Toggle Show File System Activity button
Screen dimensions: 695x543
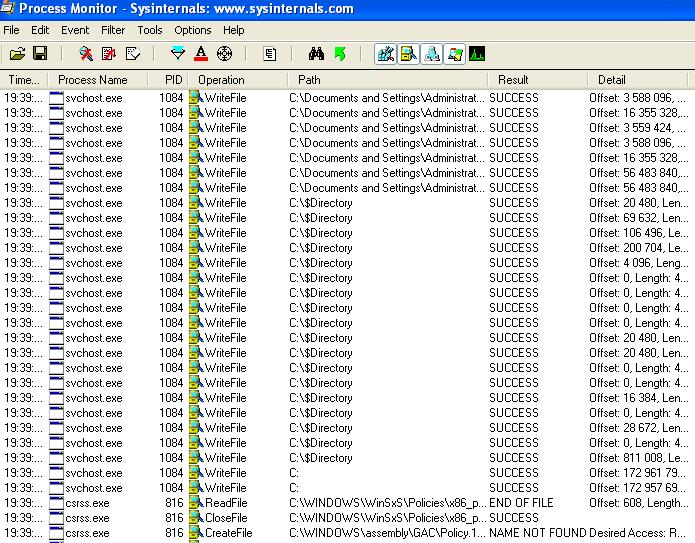[x=408, y=54]
